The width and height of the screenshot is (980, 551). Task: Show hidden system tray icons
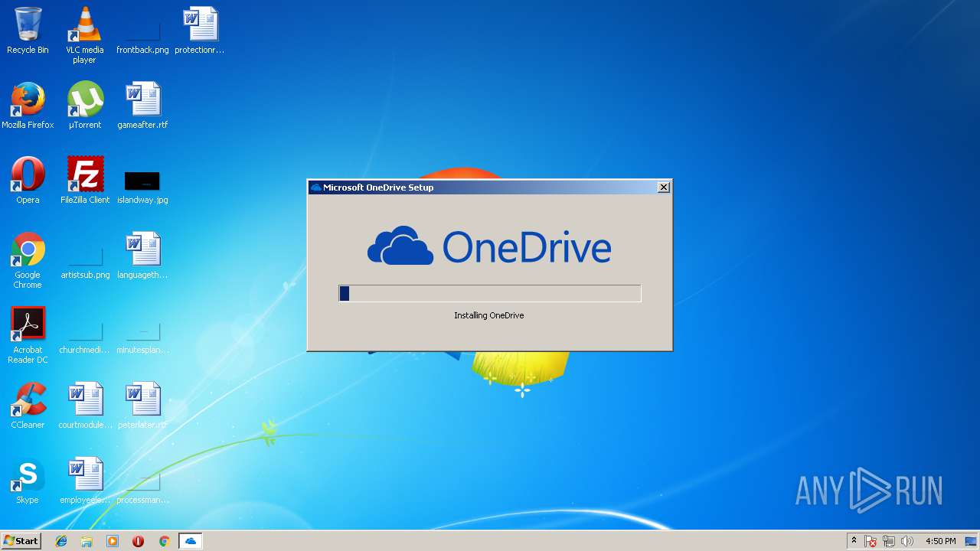point(854,541)
